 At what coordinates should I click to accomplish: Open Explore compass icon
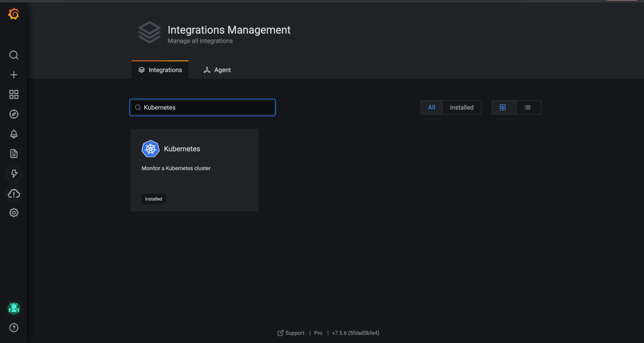pyautogui.click(x=14, y=114)
